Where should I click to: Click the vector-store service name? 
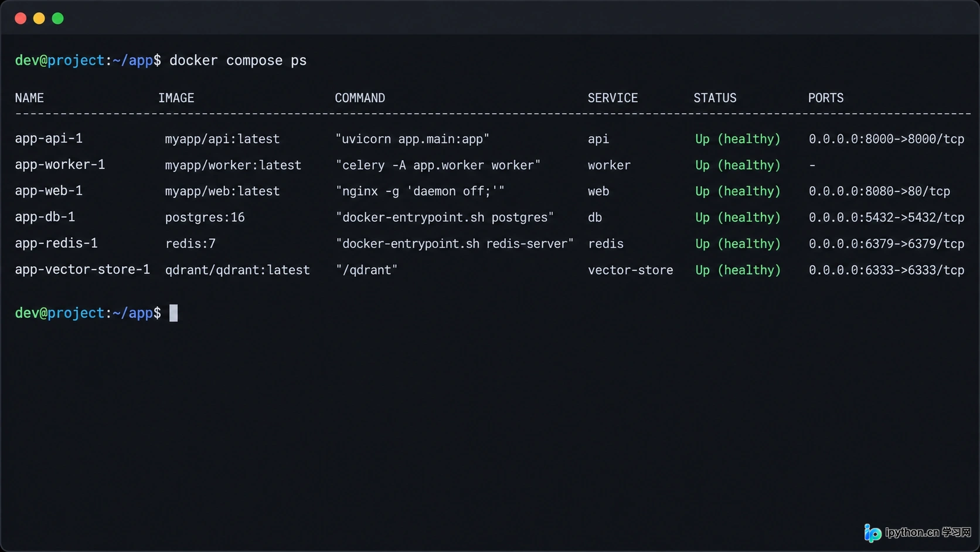[x=631, y=270]
